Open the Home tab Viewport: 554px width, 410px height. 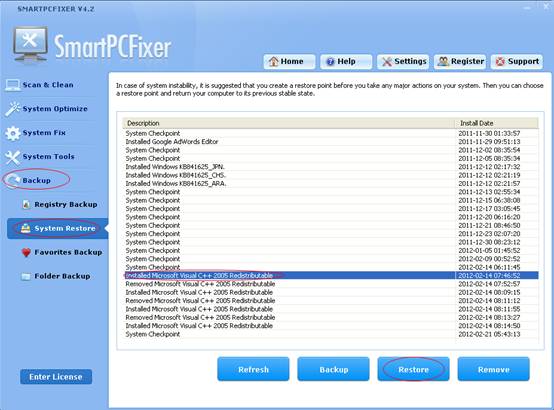tap(289, 62)
